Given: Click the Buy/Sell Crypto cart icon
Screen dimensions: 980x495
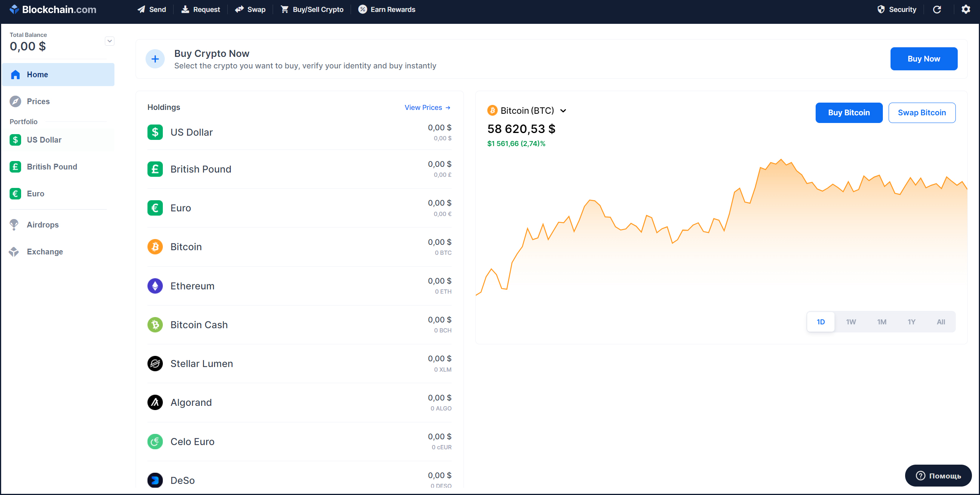Looking at the screenshot, I should pos(285,9).
